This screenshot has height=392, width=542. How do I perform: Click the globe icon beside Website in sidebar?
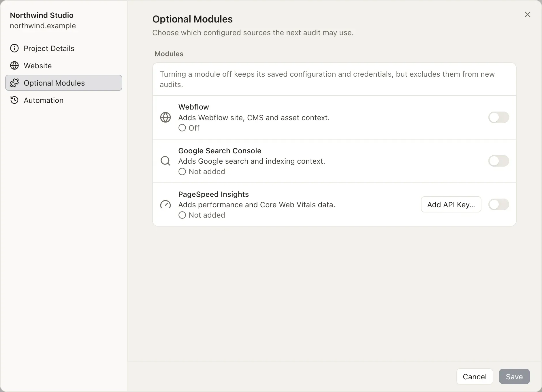coord(14,65)
